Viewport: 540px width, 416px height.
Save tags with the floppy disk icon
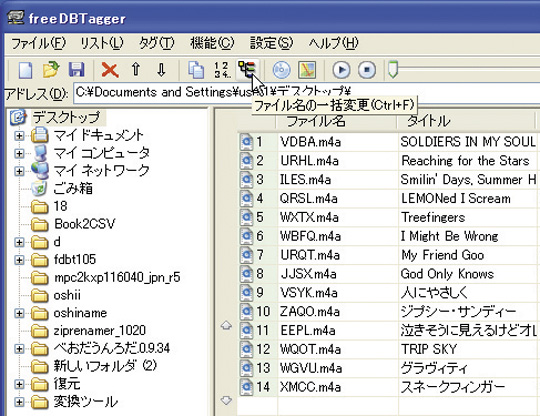[x=76, y=70]
